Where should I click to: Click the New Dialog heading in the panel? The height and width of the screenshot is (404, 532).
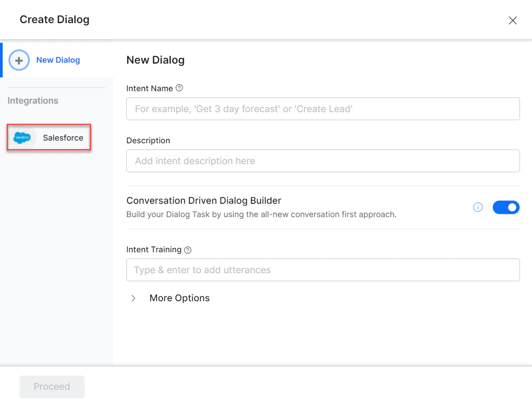click(x=155, y=60)
